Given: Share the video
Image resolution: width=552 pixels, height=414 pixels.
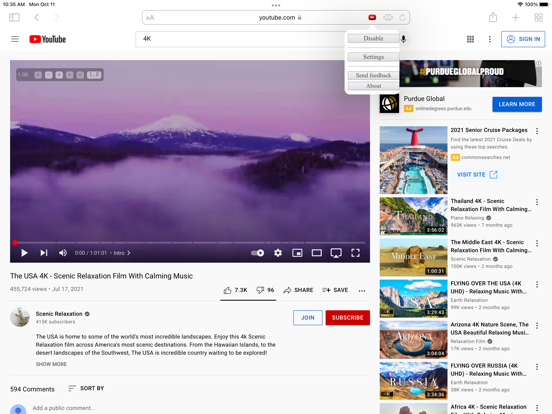Looking at the screenshot, I should coord(298,290).
